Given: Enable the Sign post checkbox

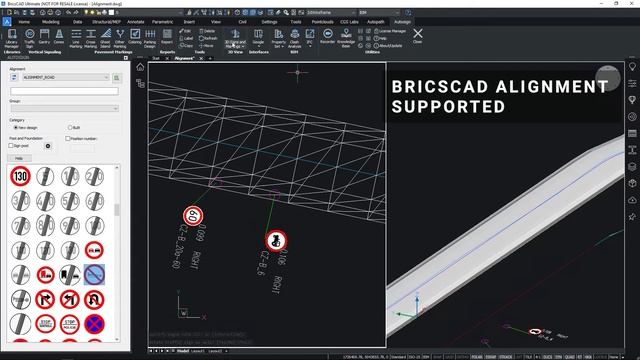Looking at the screenshot, I should click(x=11, y=146).
